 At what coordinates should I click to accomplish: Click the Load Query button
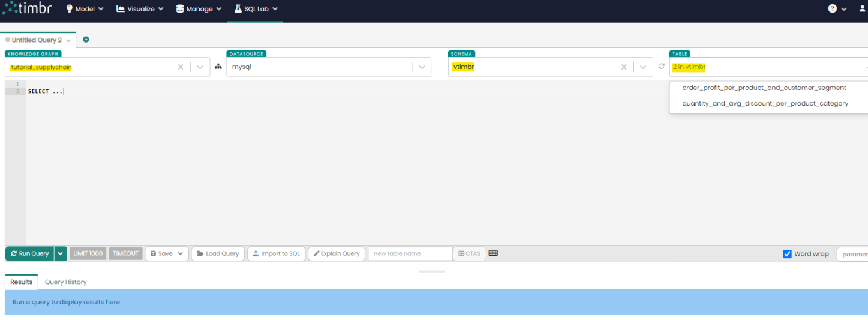(x=218, y=253)
